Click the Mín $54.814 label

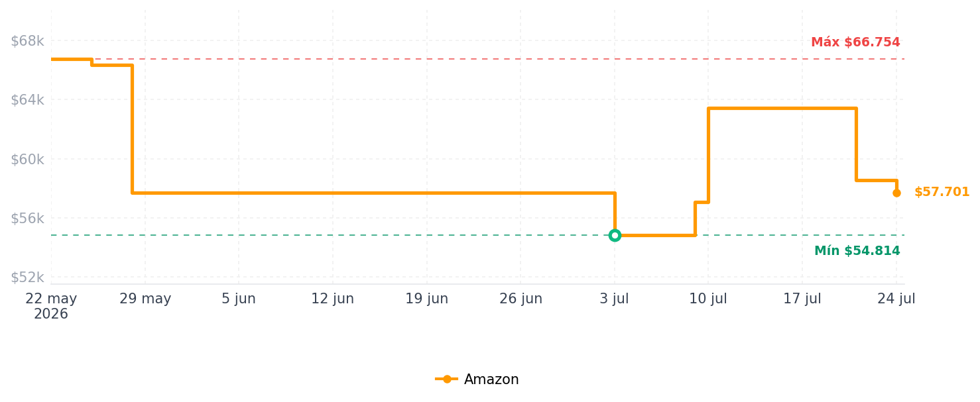[857, 251]
